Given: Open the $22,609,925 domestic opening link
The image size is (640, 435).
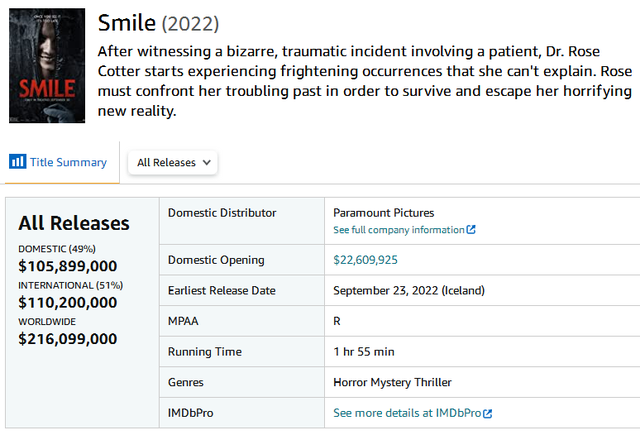Looking at the screenshot, I should click(365, 260).
